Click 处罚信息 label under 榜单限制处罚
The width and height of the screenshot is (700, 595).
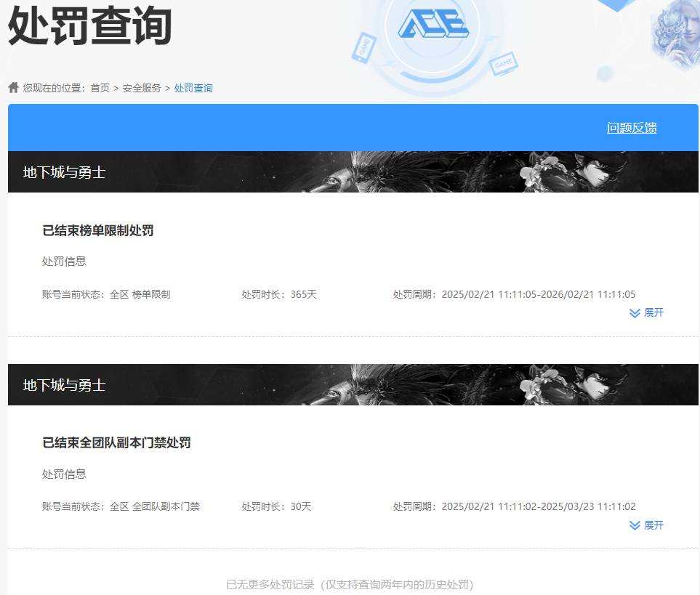tap(64, 262)
